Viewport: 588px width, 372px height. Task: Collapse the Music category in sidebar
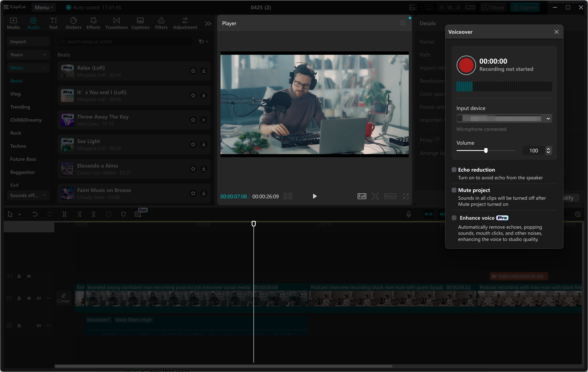click(x=45, y=68)
